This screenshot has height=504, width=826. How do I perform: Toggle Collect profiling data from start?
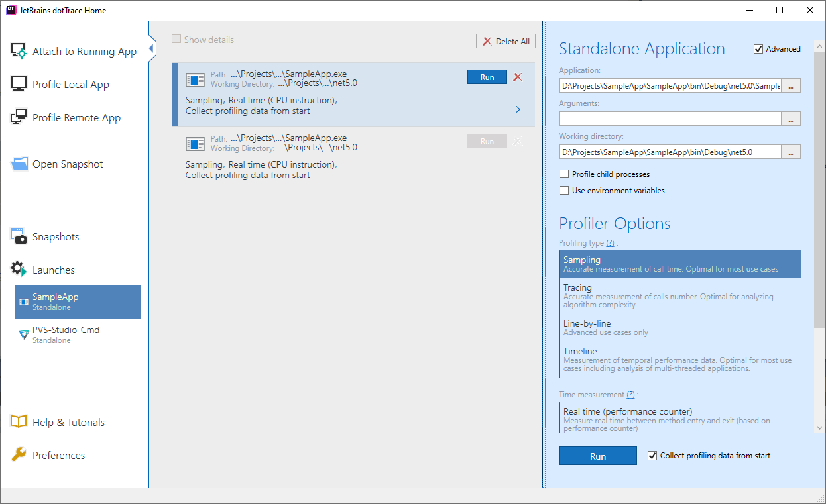[x=652, y=456]
